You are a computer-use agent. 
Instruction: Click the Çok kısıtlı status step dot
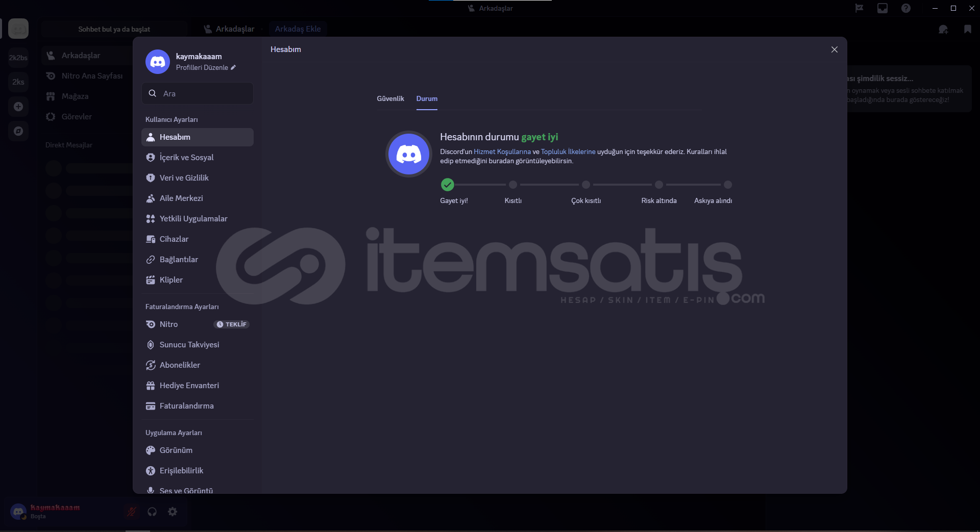pyautogui.click(x=586, y=185)
